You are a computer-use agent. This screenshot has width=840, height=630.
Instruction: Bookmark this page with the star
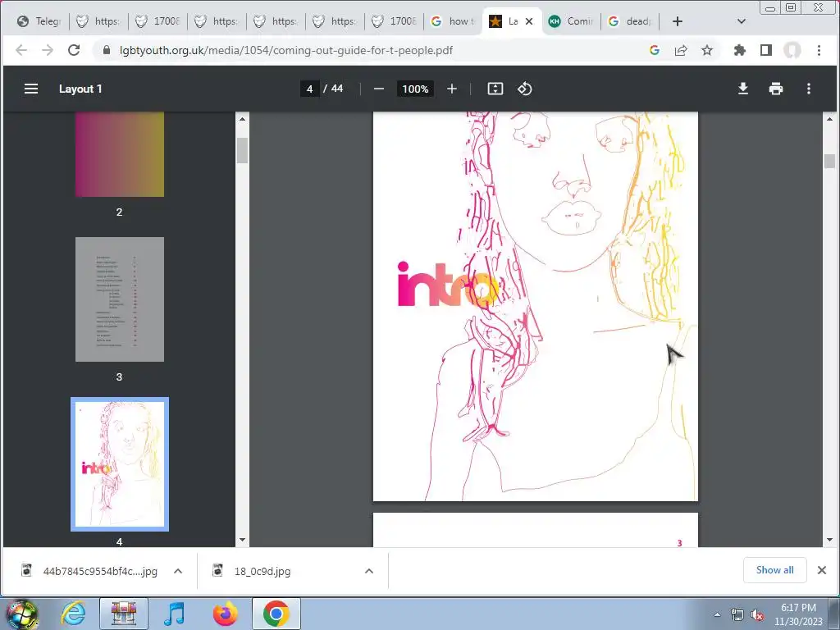pyautogui.click(x=707, y=50)
